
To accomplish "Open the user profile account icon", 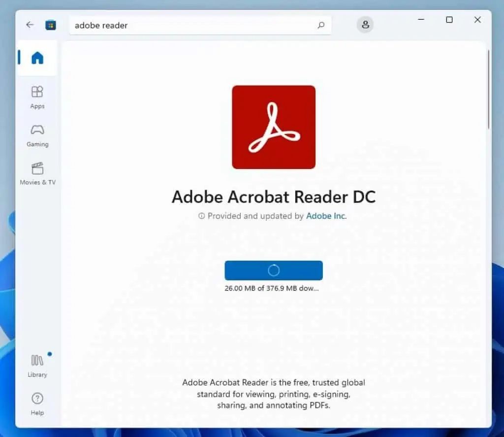I will click(x=365, y=25).
